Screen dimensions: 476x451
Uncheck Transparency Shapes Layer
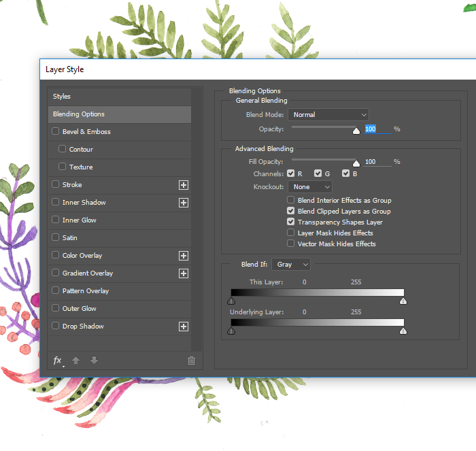(291, 222)
